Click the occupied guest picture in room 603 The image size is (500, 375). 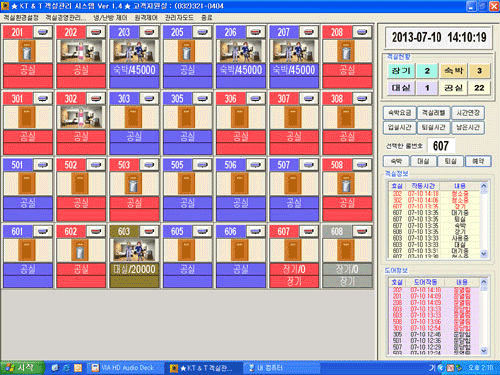pyautogui.click(x=134, y=250)
